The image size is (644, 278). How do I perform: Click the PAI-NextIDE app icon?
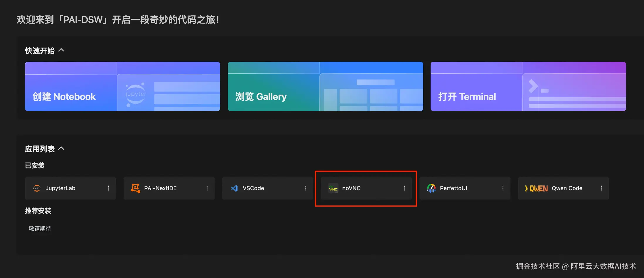tap(135, 188)
